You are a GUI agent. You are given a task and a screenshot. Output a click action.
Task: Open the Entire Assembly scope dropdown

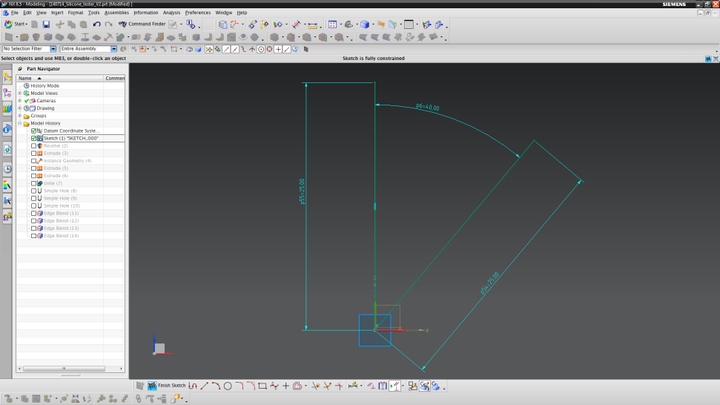[113, 49]
